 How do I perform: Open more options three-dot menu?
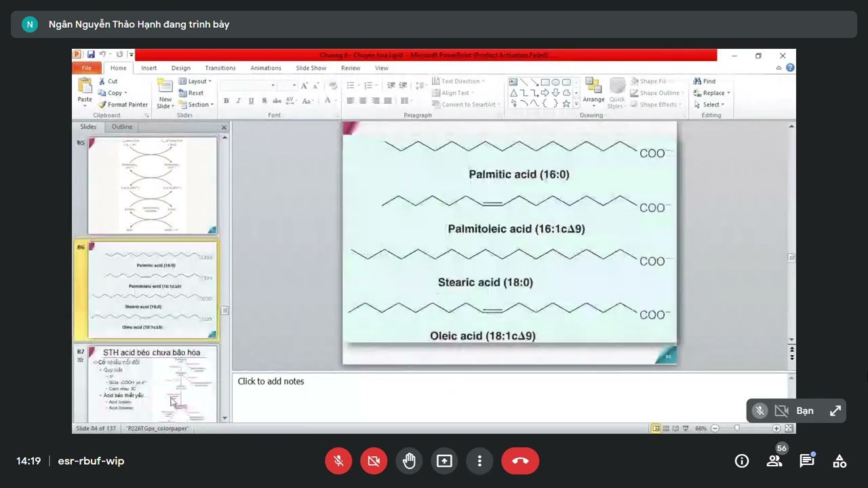(479, 461)
